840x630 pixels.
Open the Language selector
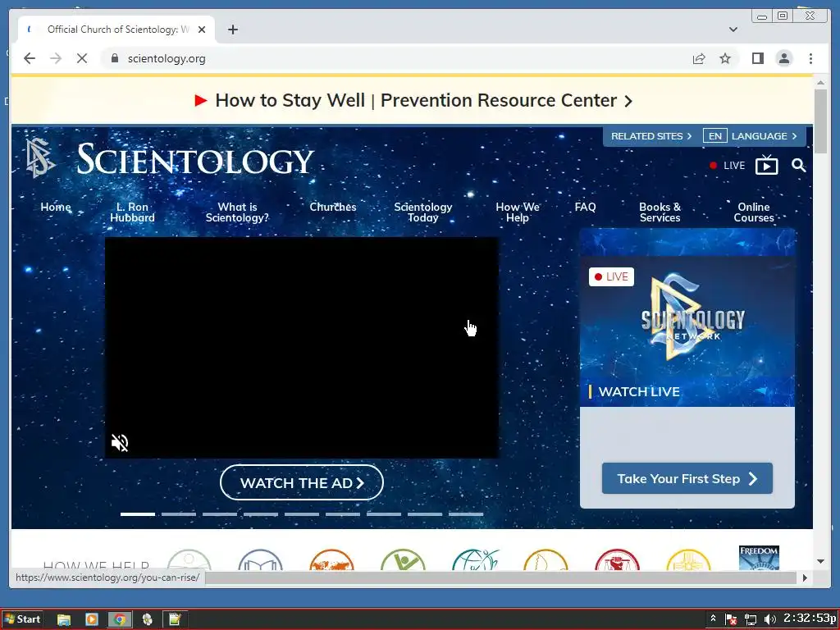point(764,136)
